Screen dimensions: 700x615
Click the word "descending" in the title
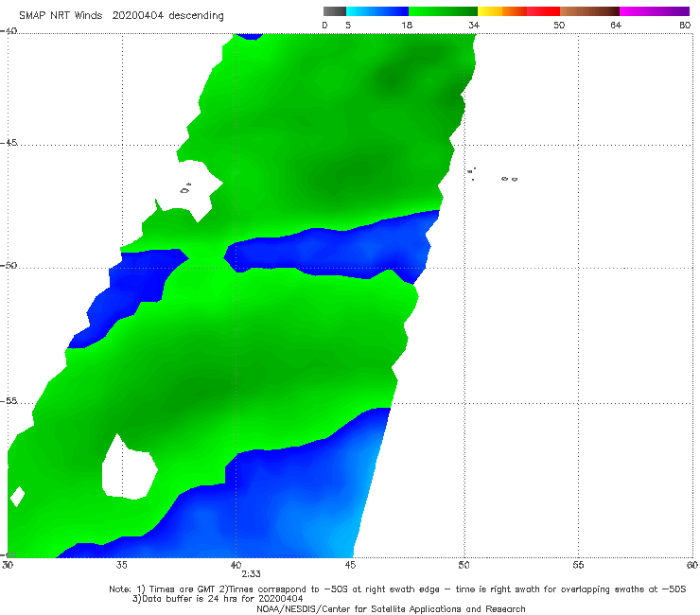pyautogui.click(x=197, y=16)
